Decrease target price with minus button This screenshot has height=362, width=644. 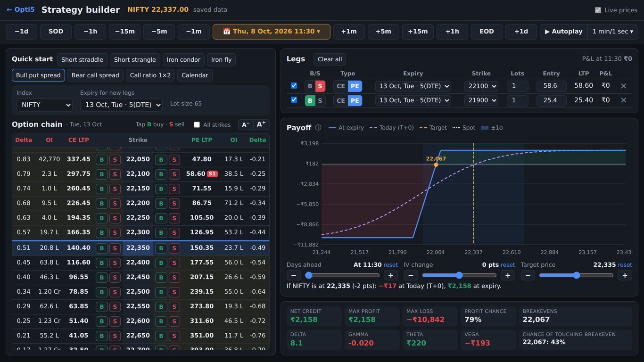[x=528, y=275]
